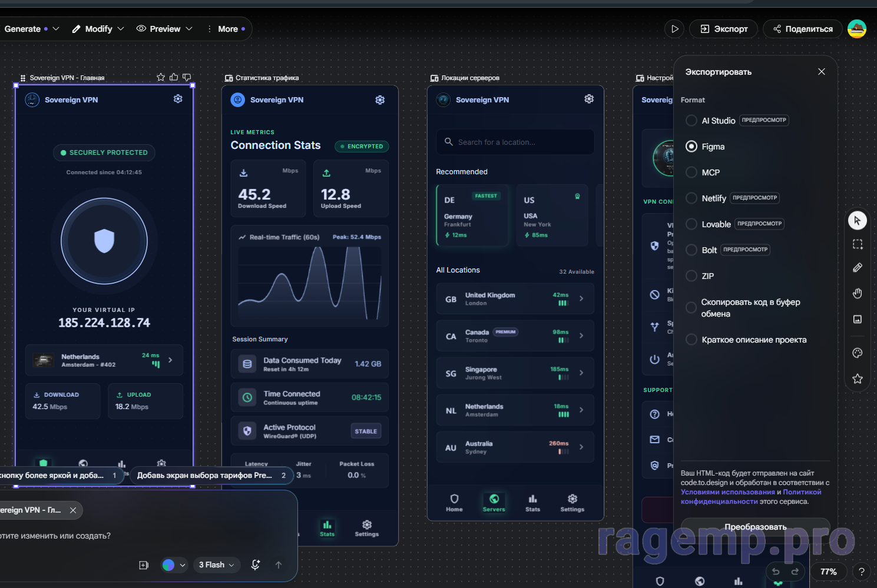The image size is (877, 588).
Task: Select ZIP export format
Action: pos(691,276)
